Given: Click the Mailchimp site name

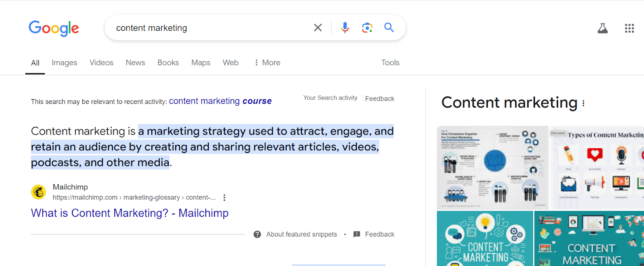Looking at the screenshot, I should pos(70,187).
